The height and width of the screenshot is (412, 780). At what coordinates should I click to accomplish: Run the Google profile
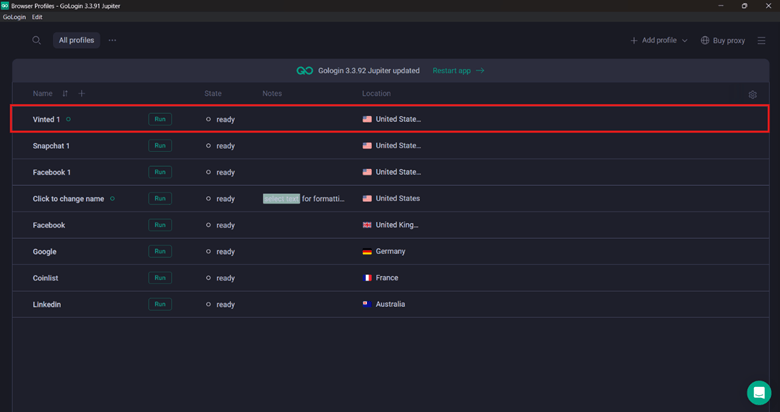160,251
